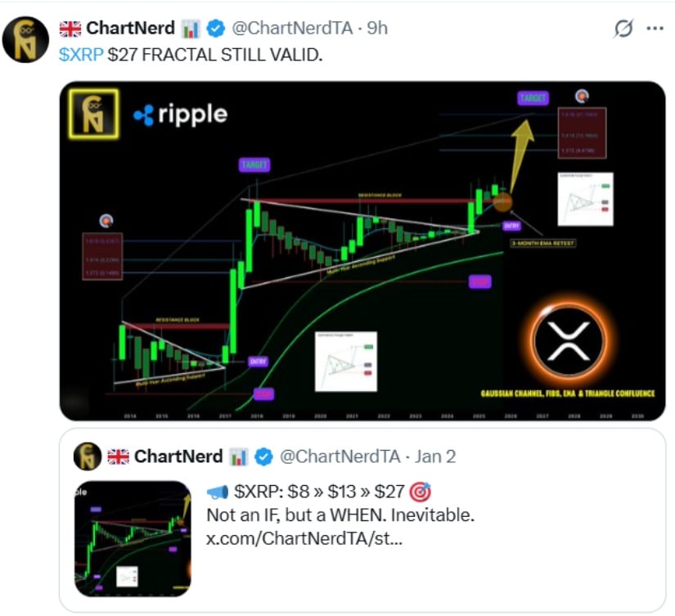Screen dimensions: 675x616
Task: Click the verified badge beside the top ChartNerd name
Action: coord(216,29)
